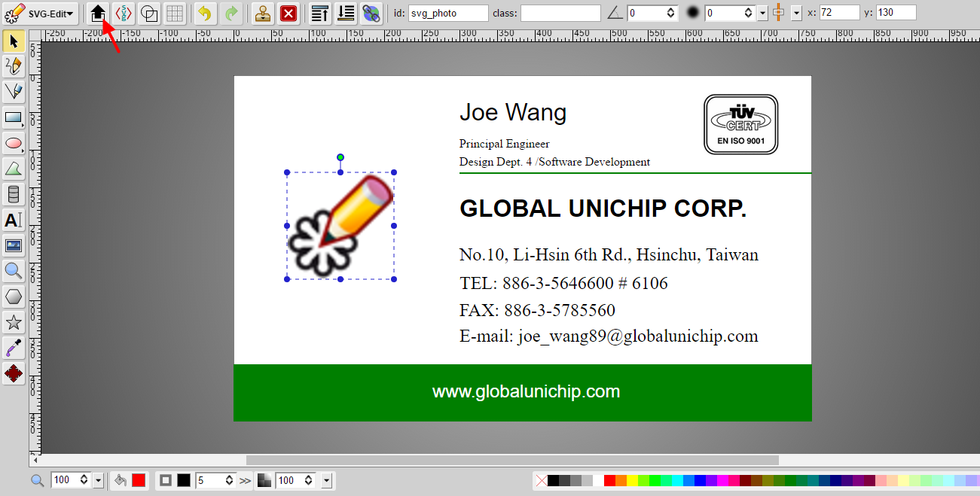Click the x coordinate field showing 72
The height and width of the screenshot is (496, 980).
(x=839, y=13)
